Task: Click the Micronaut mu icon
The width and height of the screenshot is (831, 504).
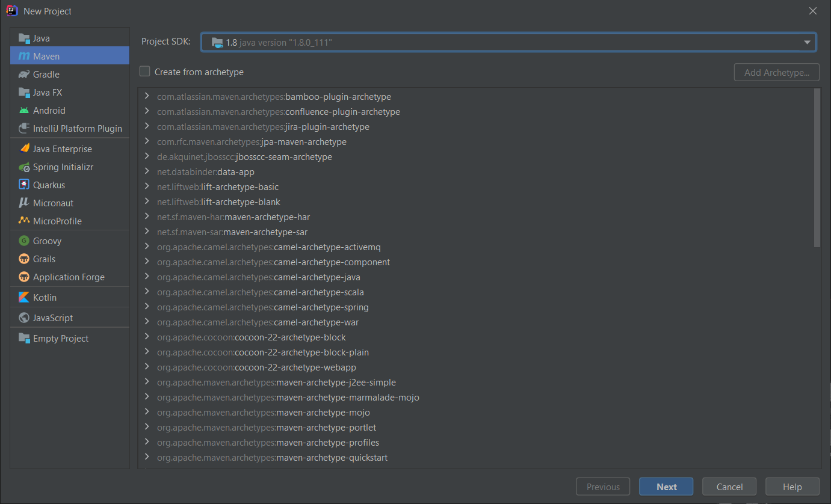Action: tap(24, 203)
